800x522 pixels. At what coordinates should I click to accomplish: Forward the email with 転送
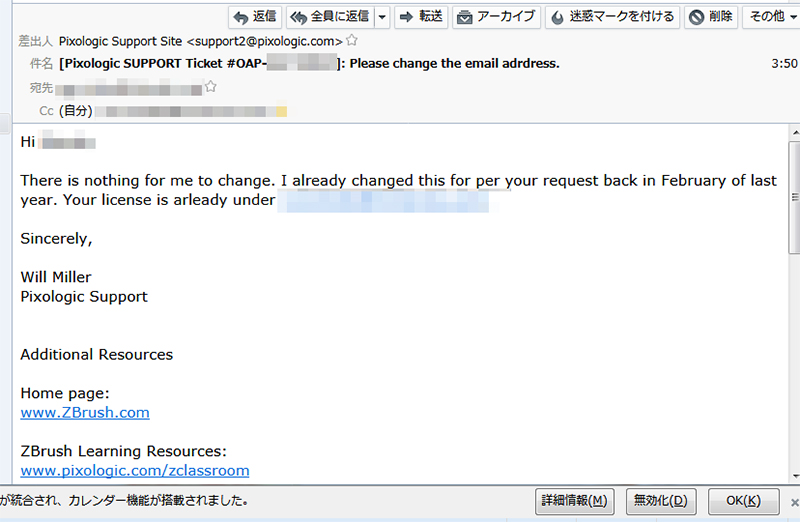click(x=420, y=16)
